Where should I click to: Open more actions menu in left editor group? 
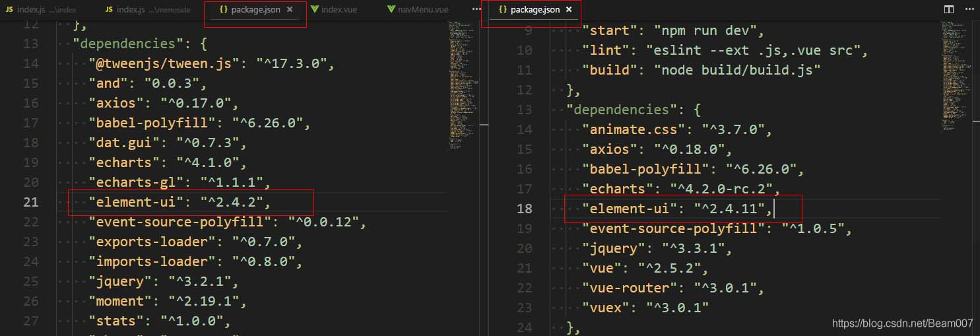click(476, 10)
